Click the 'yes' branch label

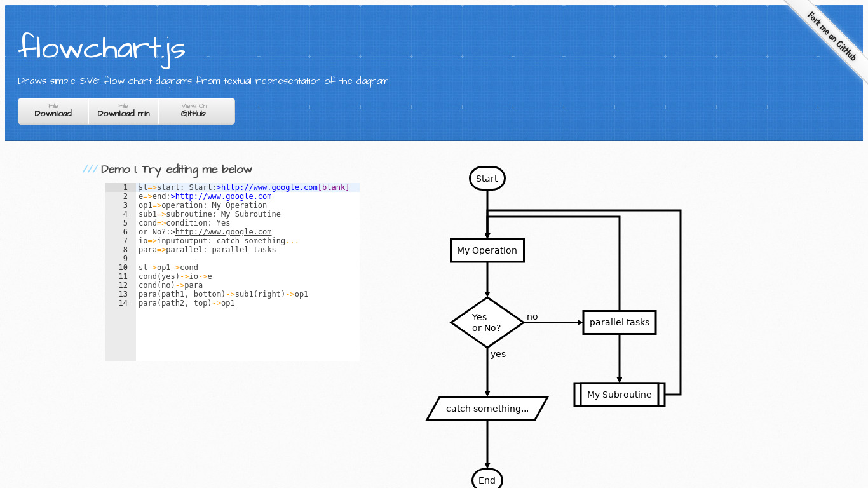[498, 354]
